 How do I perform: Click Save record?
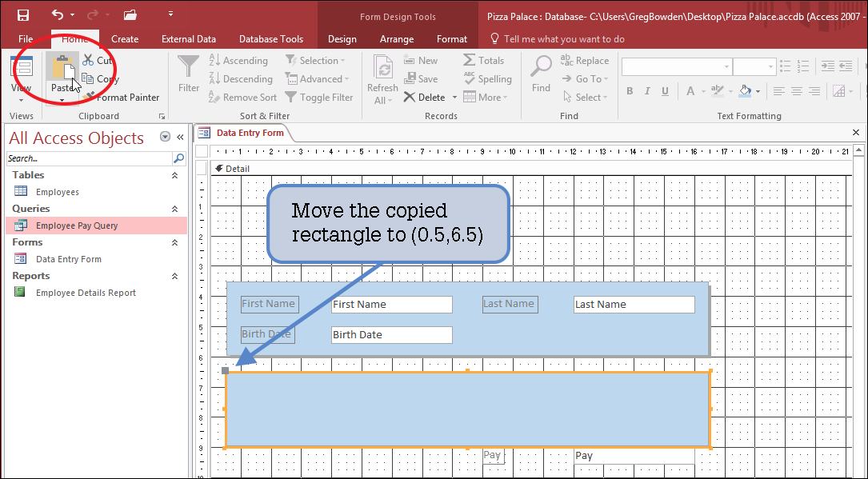(421, 79)
